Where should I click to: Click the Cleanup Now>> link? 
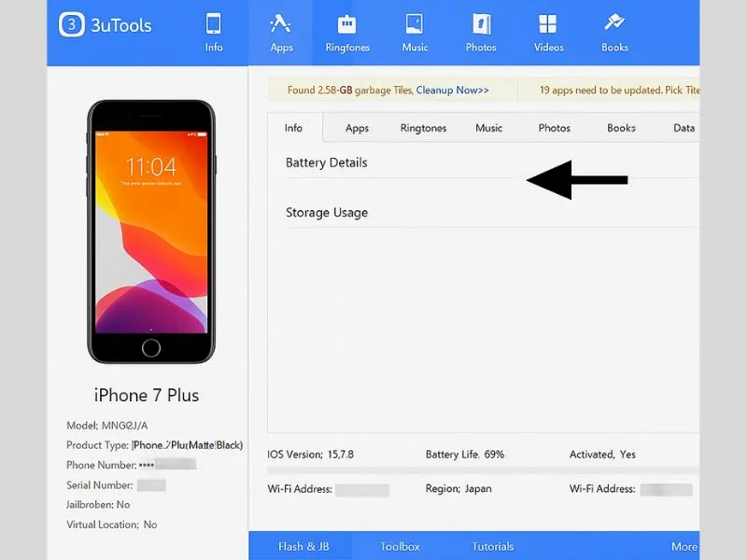click(452, 90)
